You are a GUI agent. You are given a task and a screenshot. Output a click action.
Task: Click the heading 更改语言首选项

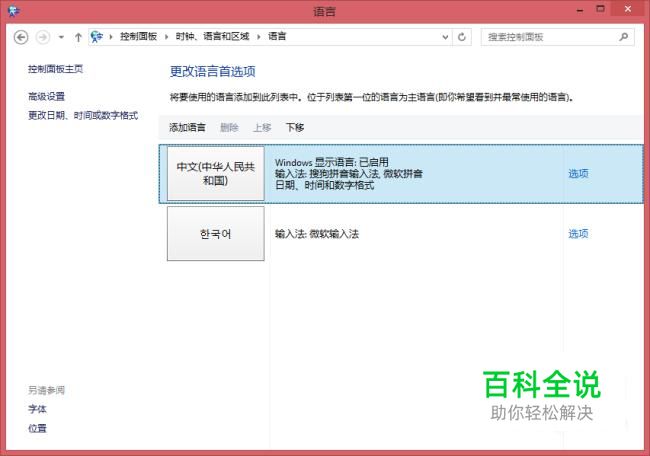pyautogui.click(x=213, y=72)
